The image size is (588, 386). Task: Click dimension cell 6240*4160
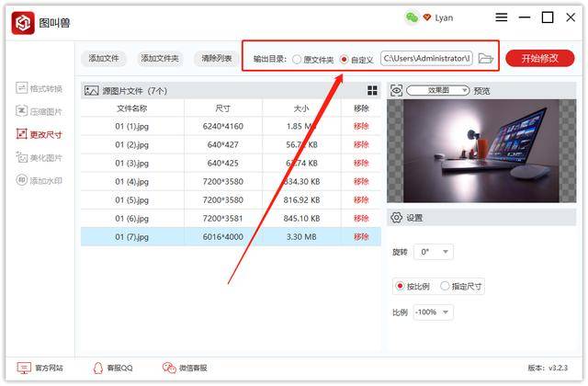(x=222, y=127)
